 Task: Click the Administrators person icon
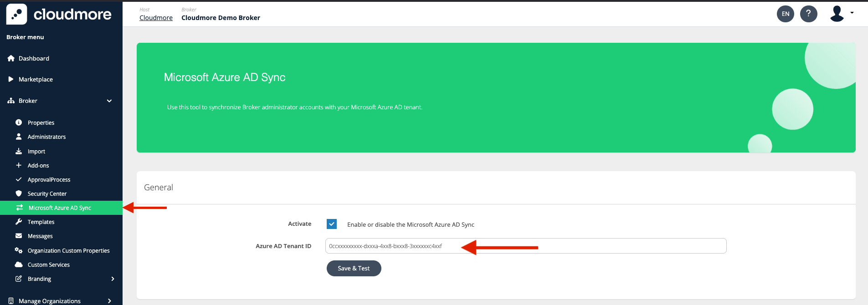click(19, 137)
